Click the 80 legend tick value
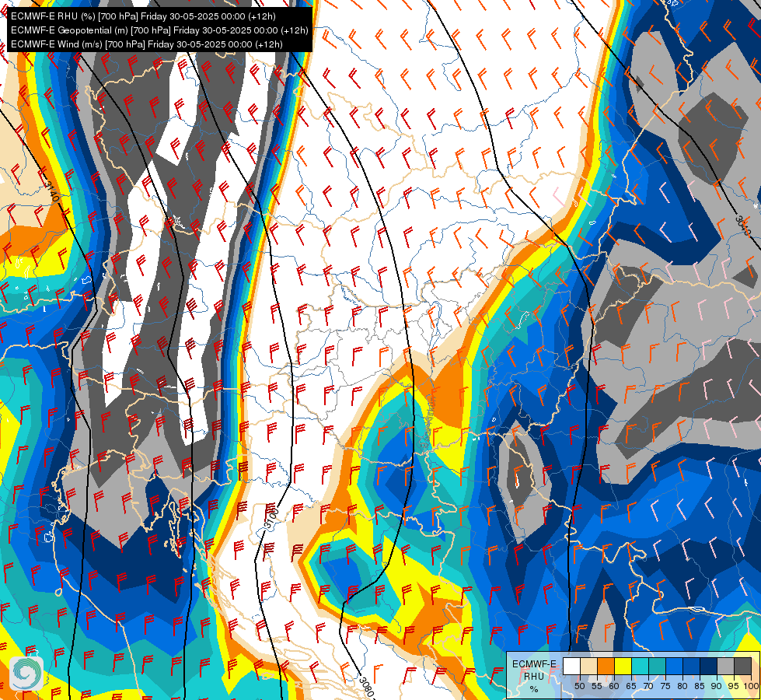The width and height of the screenshot is (761, 700). pos(682,686)
